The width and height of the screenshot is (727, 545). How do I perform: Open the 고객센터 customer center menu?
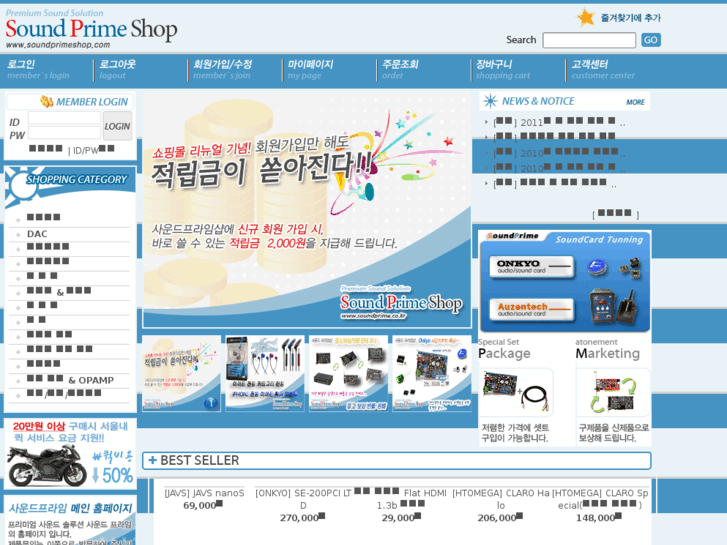click(x=603, y=69)
